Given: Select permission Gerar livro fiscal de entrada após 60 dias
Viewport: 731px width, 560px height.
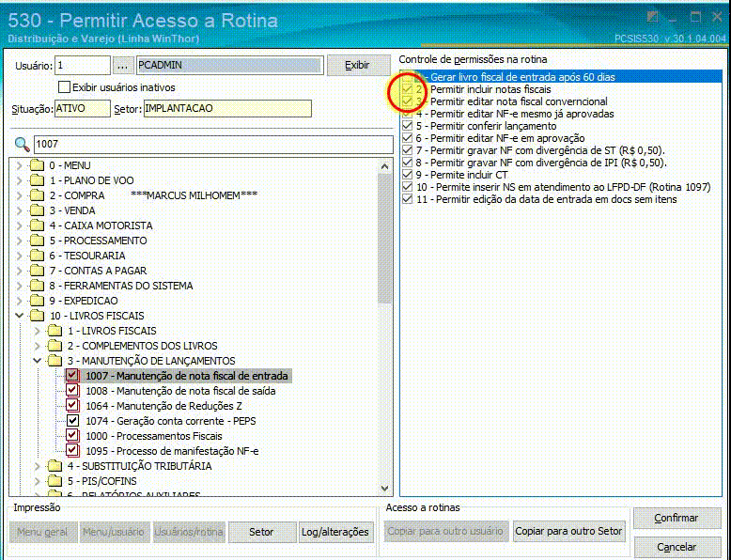Looking at the screenshot, I should pos(561,77).
